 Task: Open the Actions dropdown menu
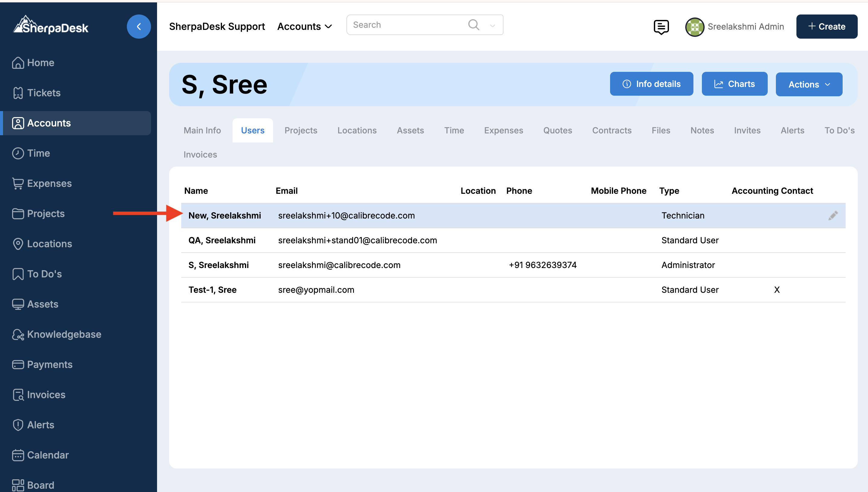(x=809, y=84)
